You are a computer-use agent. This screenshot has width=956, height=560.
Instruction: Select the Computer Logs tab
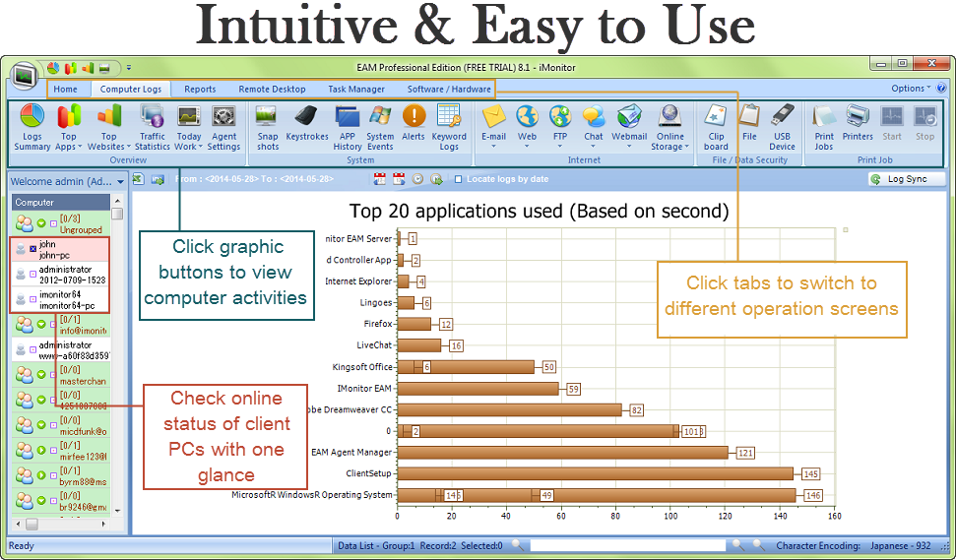131,89
